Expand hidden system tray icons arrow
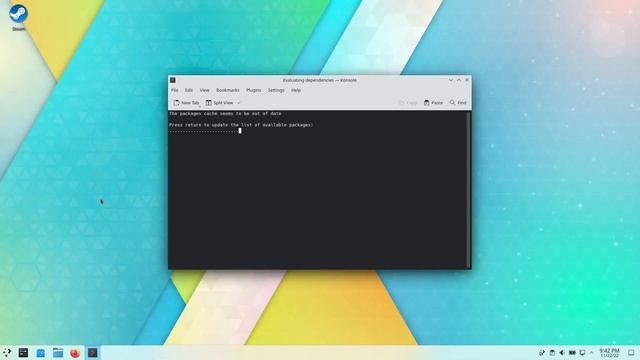This screenshot has height=360, width=640. [x=591, y=353]
